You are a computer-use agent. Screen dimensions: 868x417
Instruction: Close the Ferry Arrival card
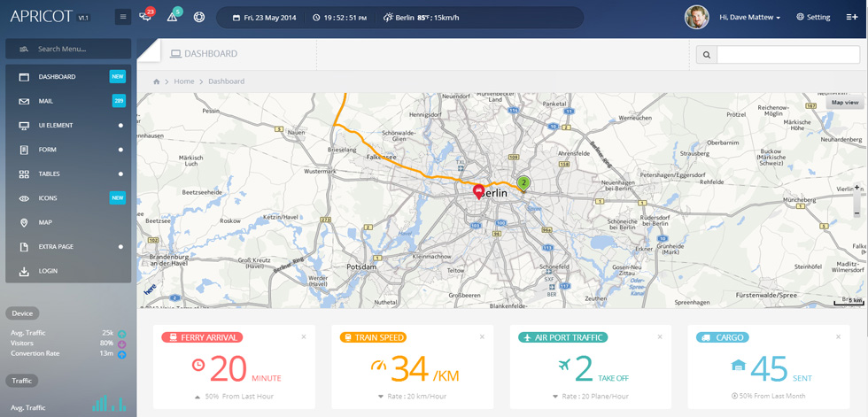303,336
